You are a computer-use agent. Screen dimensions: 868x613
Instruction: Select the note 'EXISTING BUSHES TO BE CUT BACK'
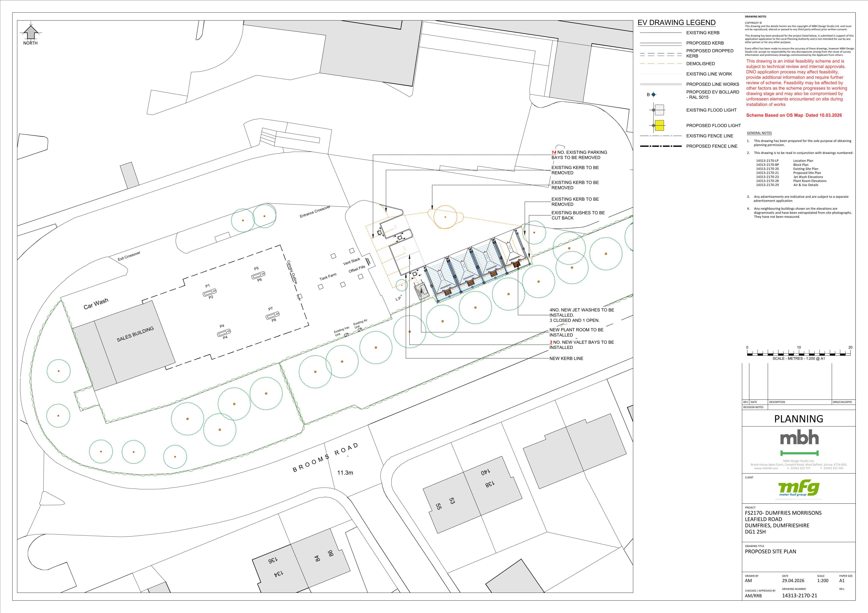[578, 215]
